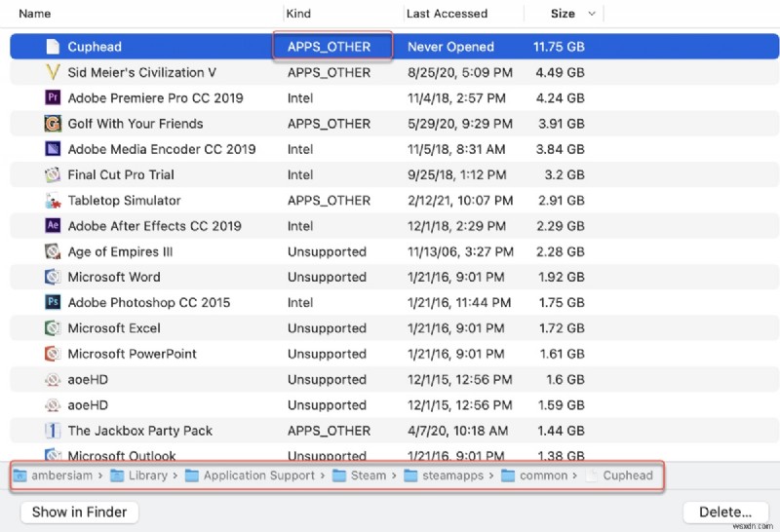Select Tabletop Simulator row name

(x=125, y=201)
